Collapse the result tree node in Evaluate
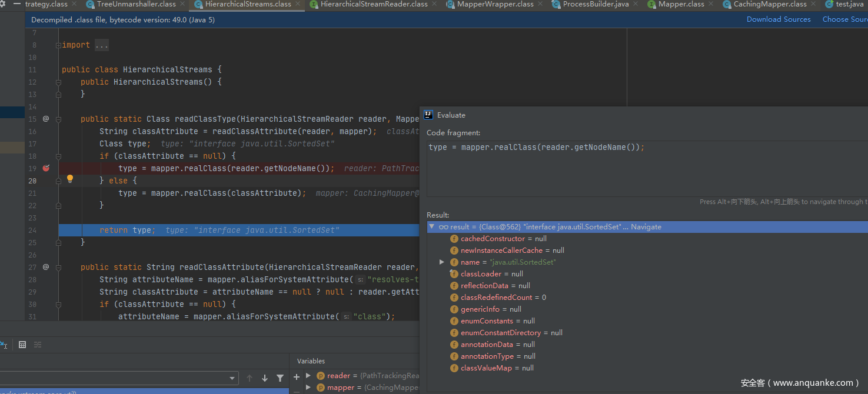The width and height of the screenshot is (868, 394). 432,227
